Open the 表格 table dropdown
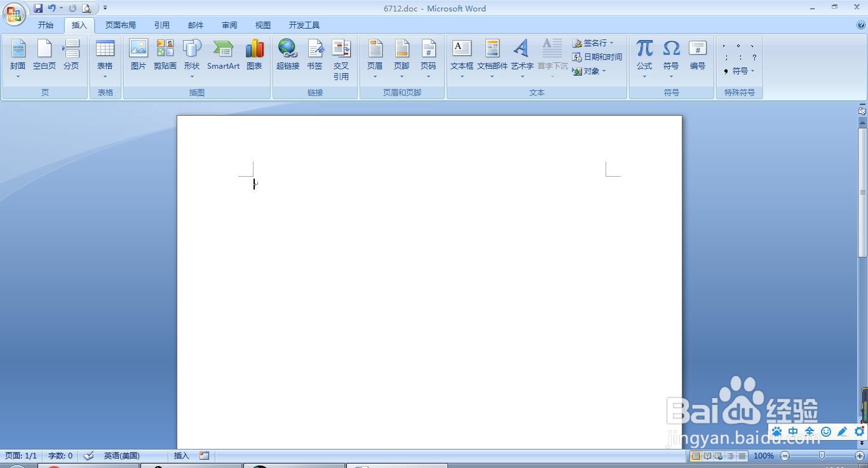Image resolution: width=868 pixels, height=468 pixels. click(x=105, y=59)
